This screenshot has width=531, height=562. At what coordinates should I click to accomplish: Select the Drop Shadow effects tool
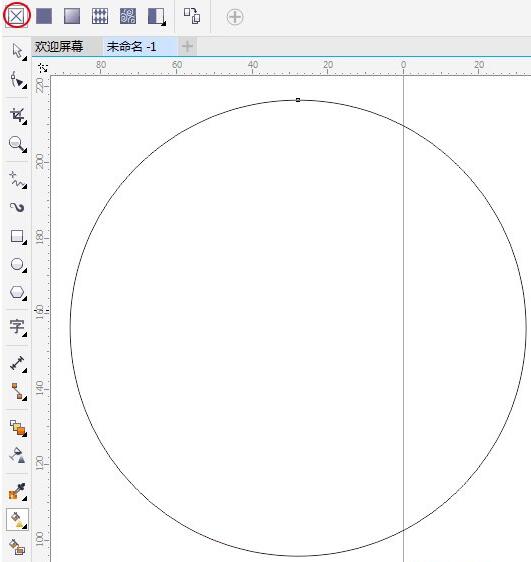pyautogui.click(x=17, y=428)
